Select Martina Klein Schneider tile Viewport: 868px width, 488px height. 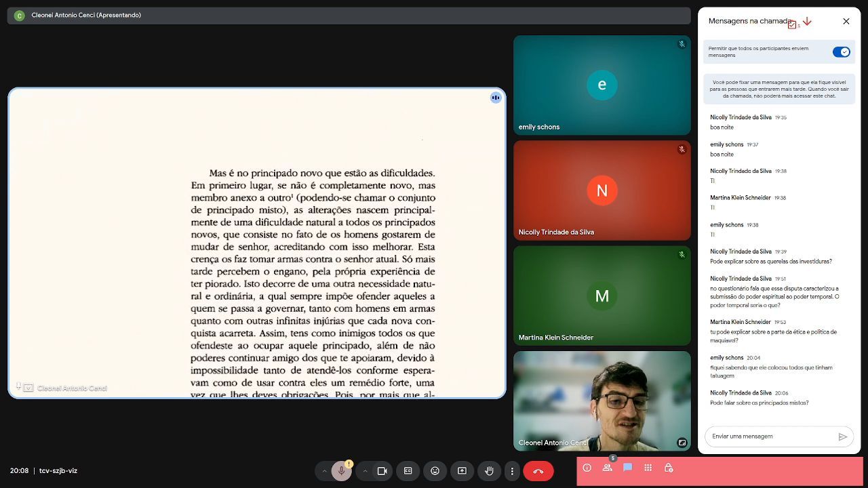point(602,296)
